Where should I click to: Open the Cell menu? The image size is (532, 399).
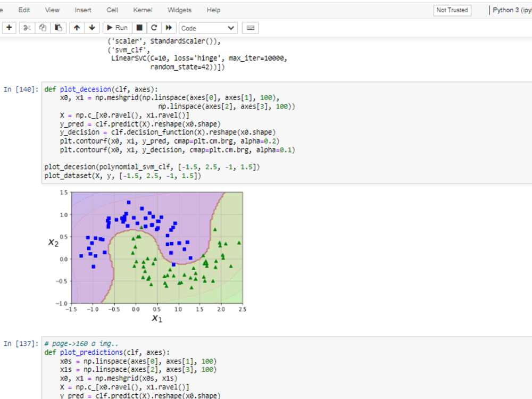pos(112,10)
